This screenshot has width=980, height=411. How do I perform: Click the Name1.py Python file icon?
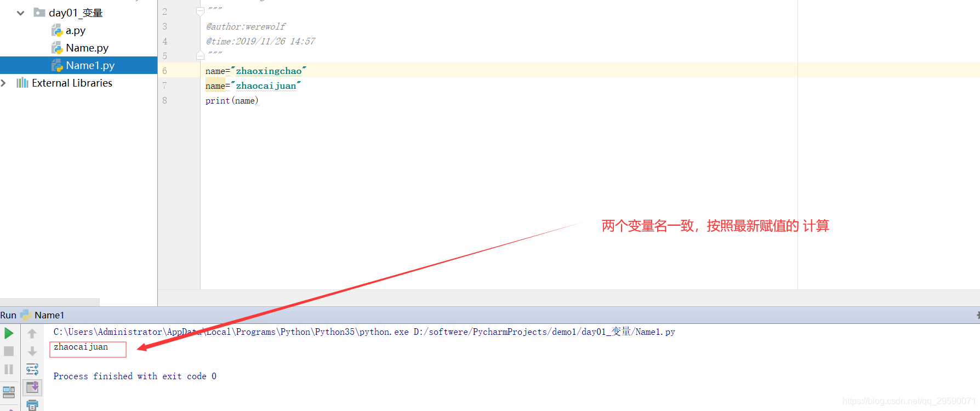click(57, 66)
